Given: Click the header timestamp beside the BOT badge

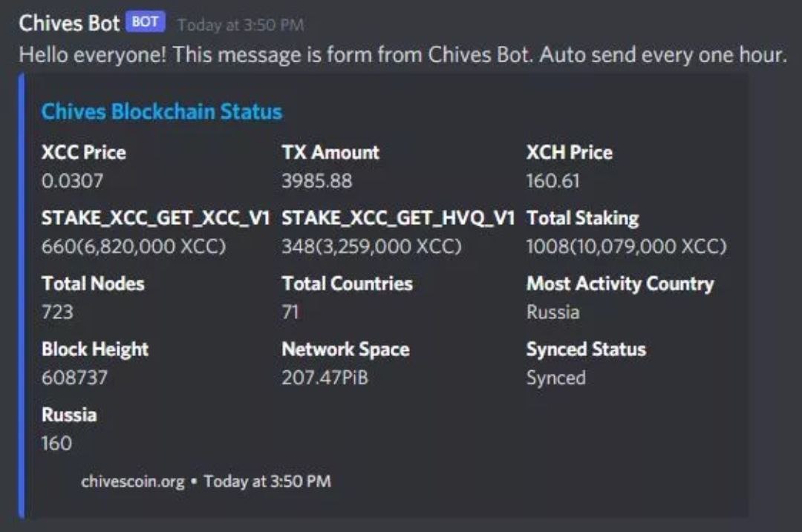Looking at the screenshot, I should click(241, 24).
